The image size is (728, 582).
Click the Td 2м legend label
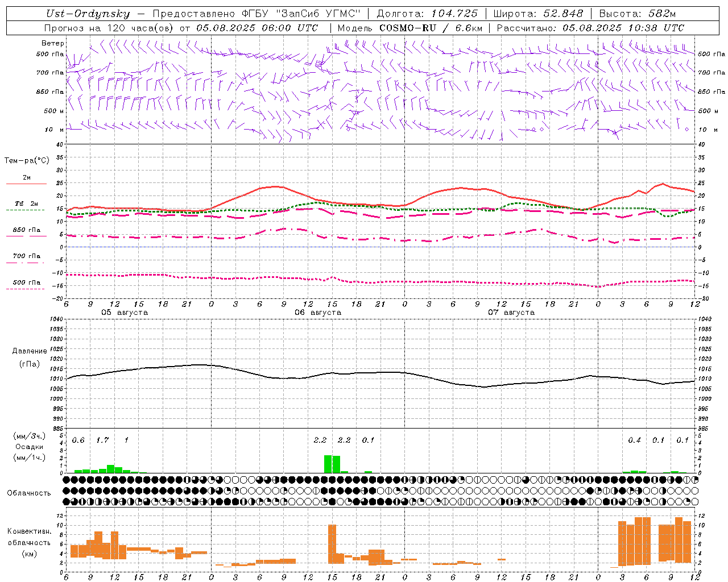26,203
